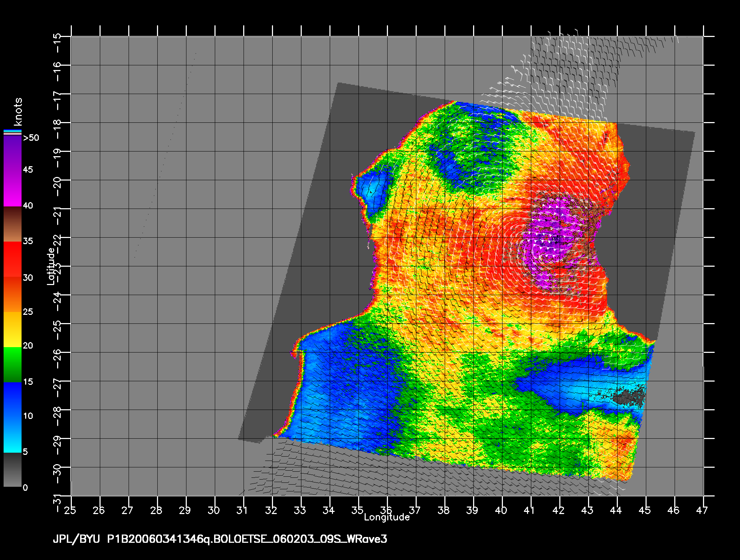740x560 pixels.
Task: Click the purple 45-50 knot colorbar segment
Action: 13,154
